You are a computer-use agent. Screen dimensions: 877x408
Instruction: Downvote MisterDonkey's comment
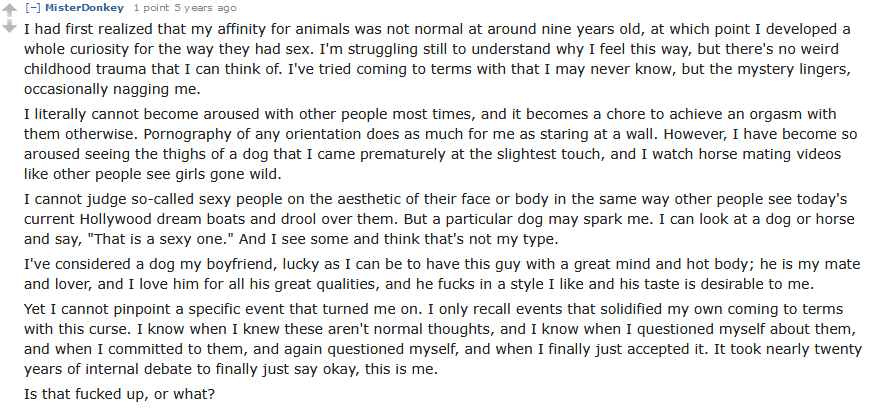pos(10,26)
